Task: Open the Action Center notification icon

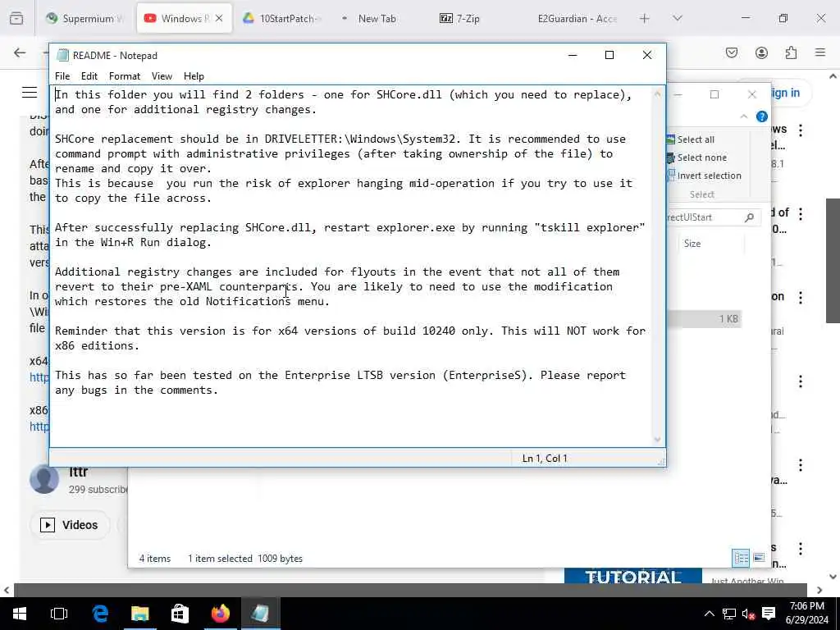Action: coord(769,614)
